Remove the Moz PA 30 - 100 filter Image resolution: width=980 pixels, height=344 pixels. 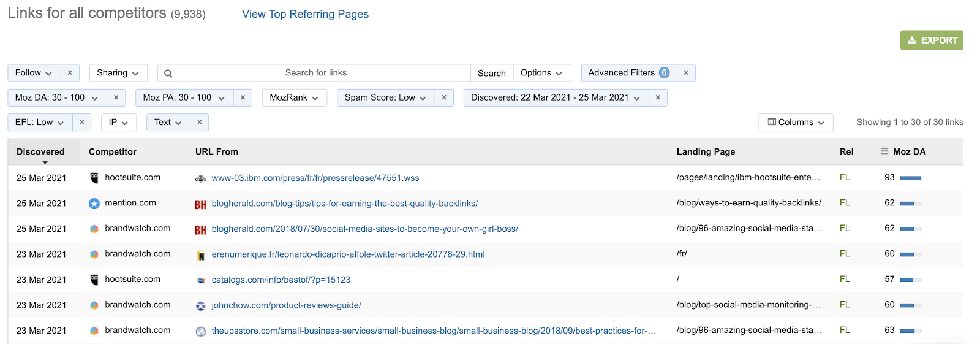coord(243,97)
